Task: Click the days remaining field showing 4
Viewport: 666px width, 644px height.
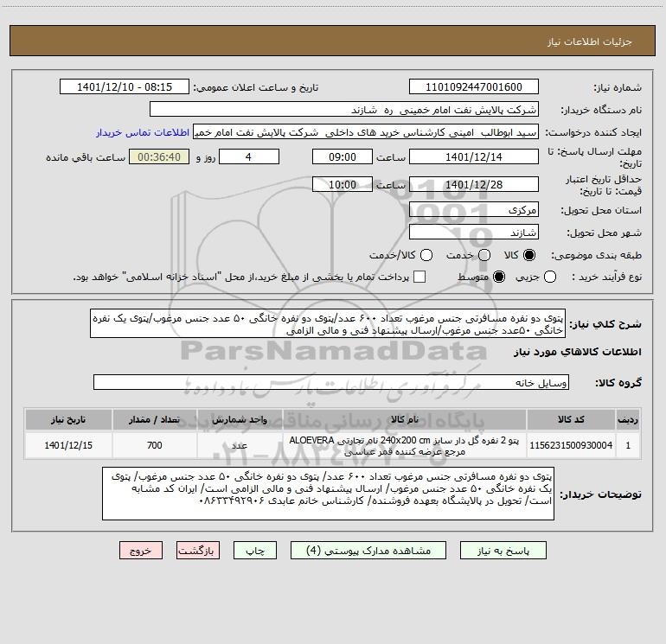Action: pos(248,157)
